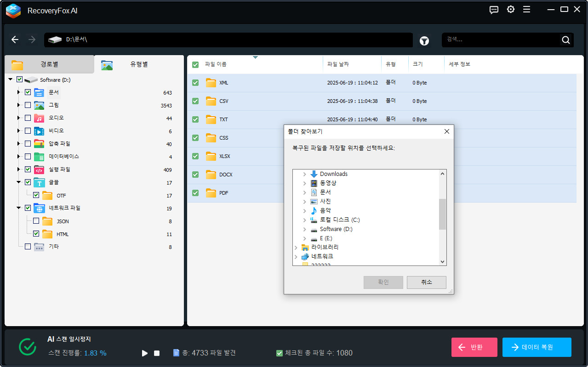Expand Software (D:) in folder dialog
The image size is (588, 367).
[304, 229]
